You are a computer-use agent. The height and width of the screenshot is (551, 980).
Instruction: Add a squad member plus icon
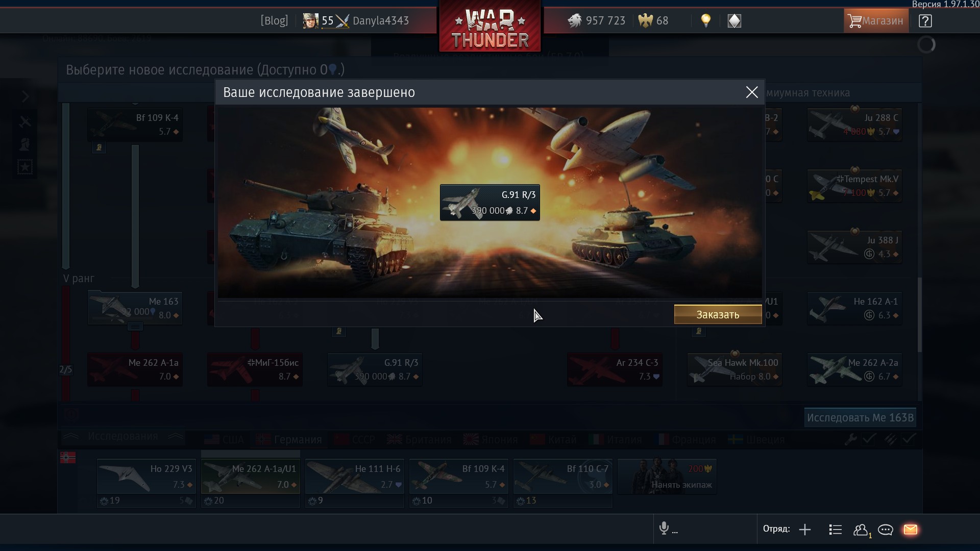805,530
